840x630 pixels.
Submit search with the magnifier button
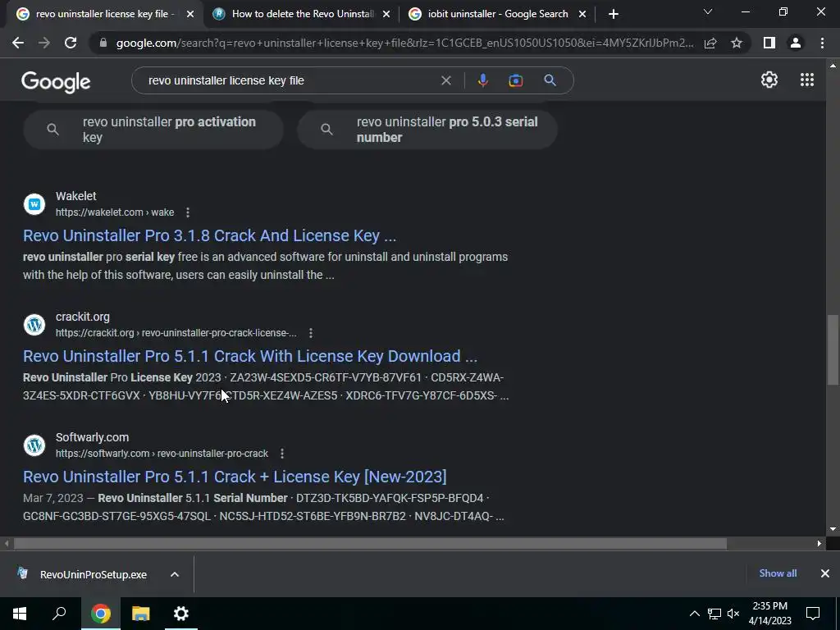point(550,80)
